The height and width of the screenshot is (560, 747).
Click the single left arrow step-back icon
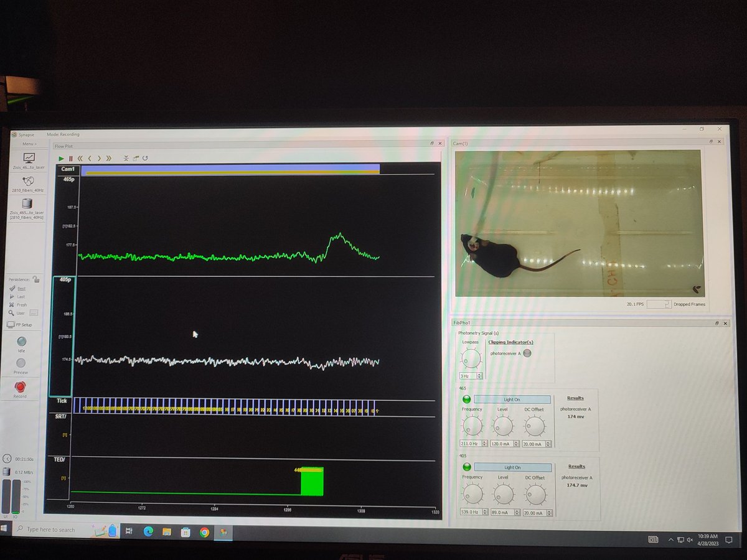click(90, 159)
